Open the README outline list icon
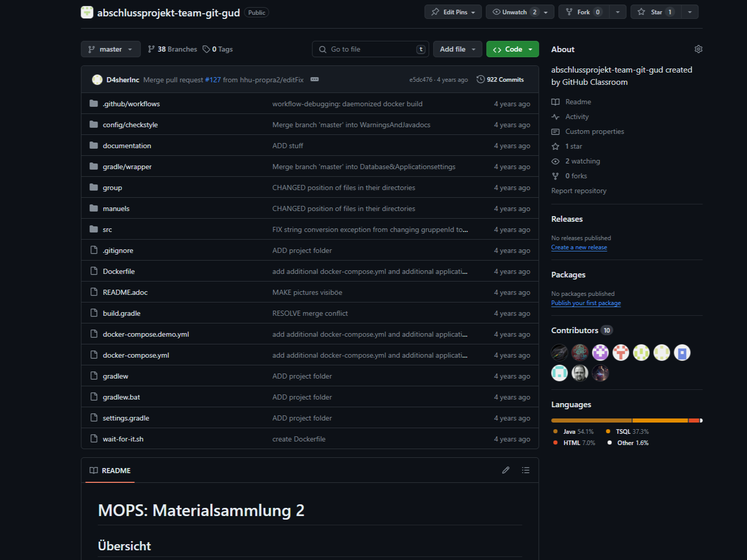The width and height of the screenshot is (747, 560). click(526, 470)
